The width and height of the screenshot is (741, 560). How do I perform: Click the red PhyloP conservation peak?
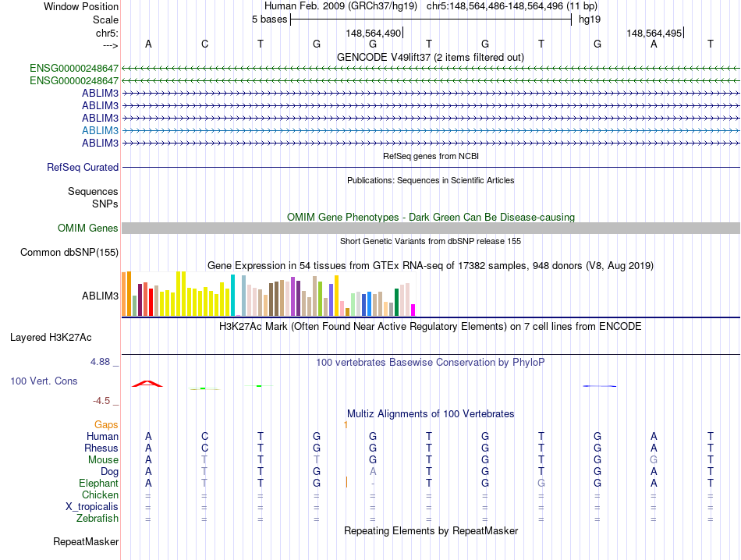click(x=147, y=383)
